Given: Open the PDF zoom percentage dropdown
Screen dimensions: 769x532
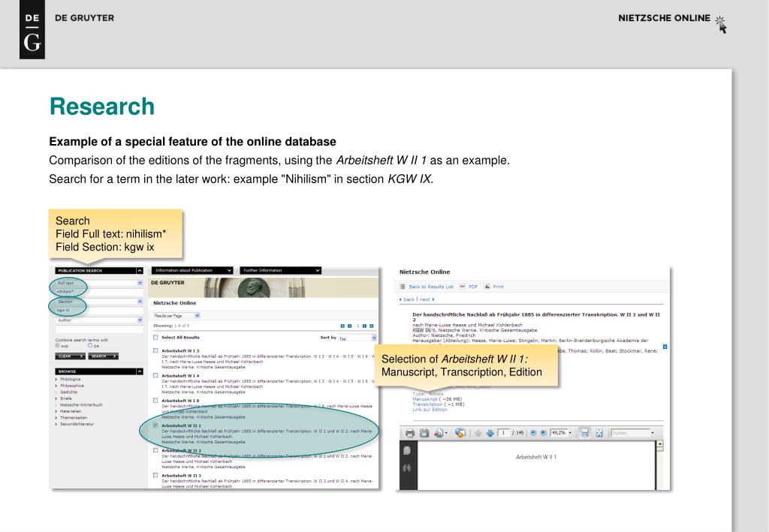Looking at the screenshot, I should point(569,433).
